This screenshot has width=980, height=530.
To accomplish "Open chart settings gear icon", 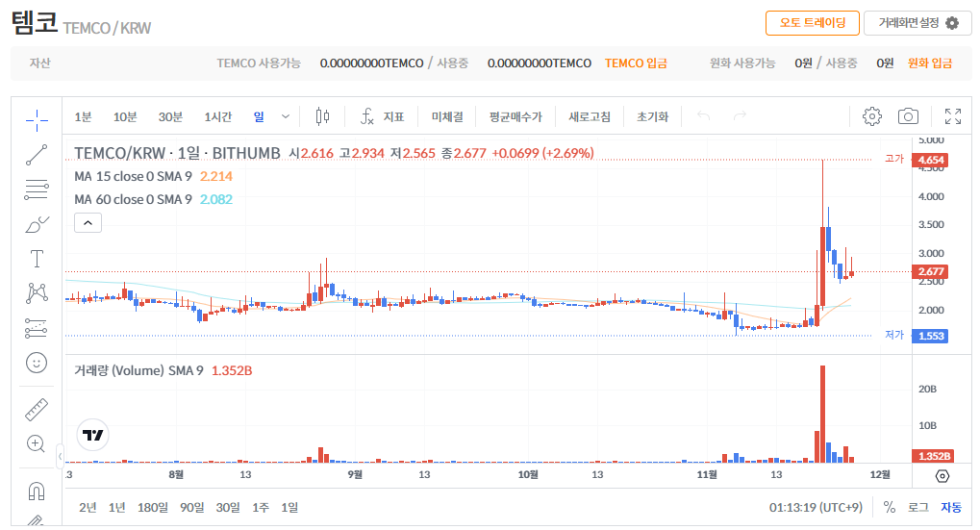I will click(872, 116).
